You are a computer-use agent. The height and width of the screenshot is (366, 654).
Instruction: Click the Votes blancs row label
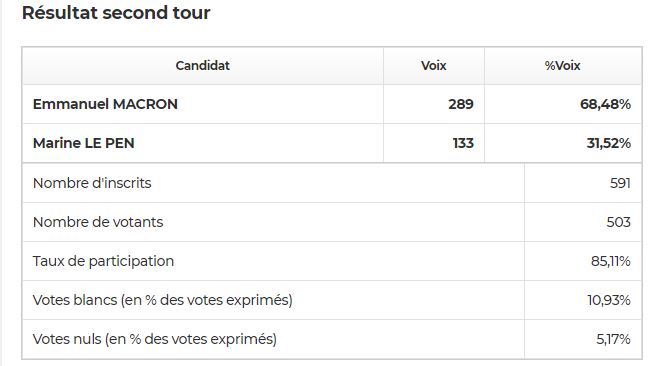[163, 300]
